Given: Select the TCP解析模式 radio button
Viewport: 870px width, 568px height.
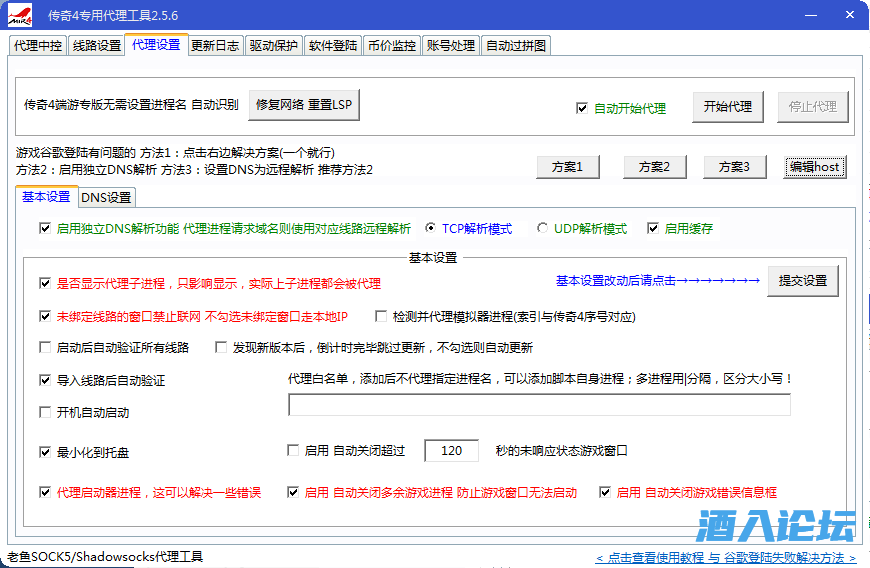Looking at the screenshot, I should pyautogui.click(x=431, y=228).
